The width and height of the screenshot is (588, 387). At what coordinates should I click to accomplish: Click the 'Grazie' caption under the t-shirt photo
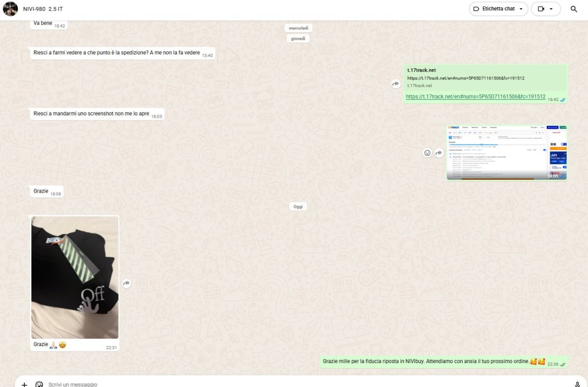(41, 344)
